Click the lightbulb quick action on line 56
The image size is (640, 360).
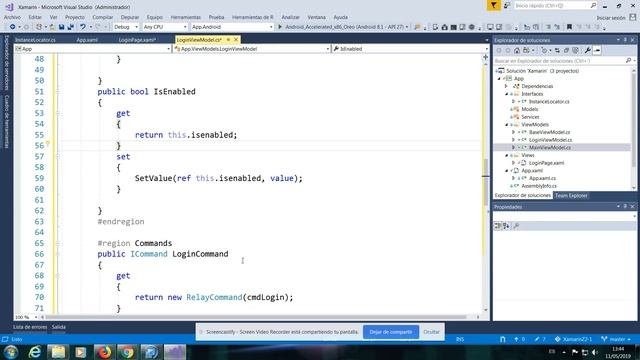click(x=48, y=144)
